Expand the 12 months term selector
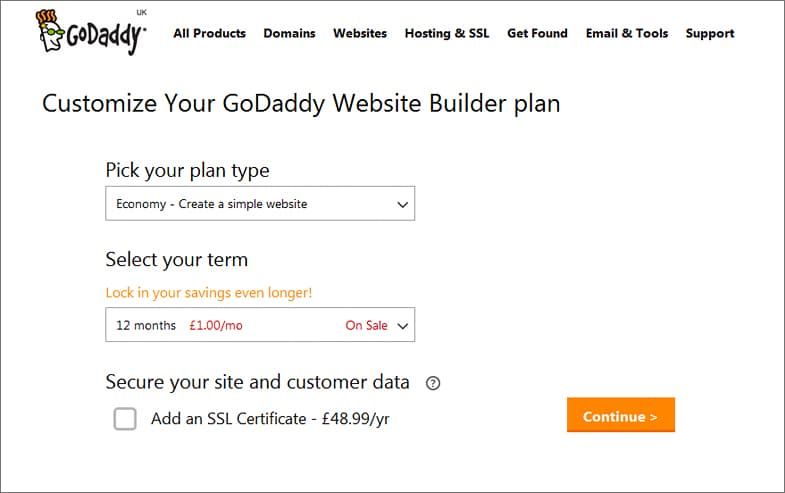This screenshot has height=493, width=785. coord(260,325)
